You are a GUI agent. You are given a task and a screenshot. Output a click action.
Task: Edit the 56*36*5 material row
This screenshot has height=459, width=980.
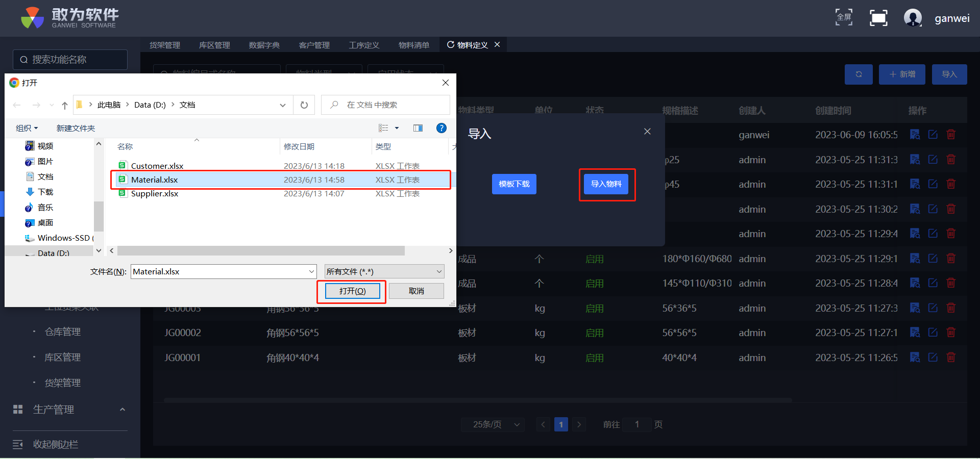(x=933, y=308)
